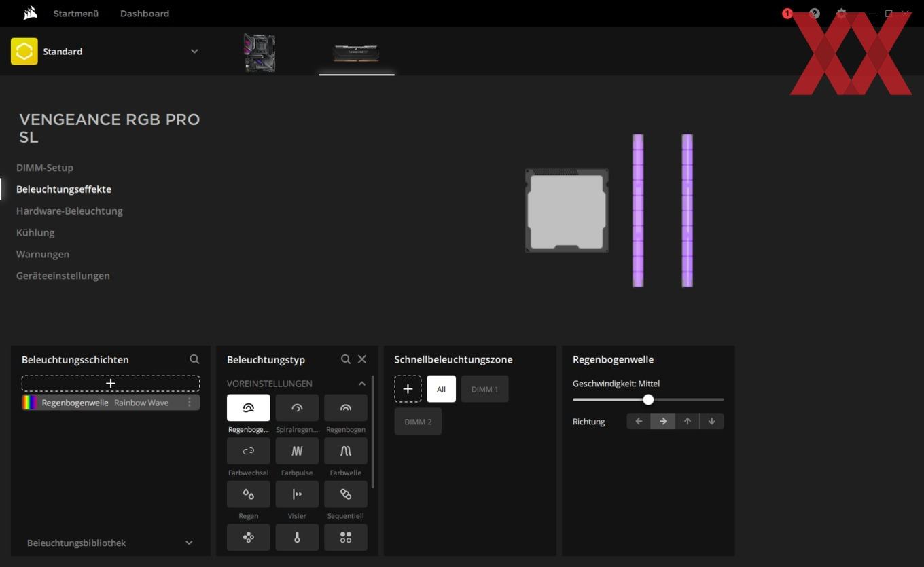924x567 pixels.
Task: Select the motherboard device thumbnail
Action: tap(260, 52)
